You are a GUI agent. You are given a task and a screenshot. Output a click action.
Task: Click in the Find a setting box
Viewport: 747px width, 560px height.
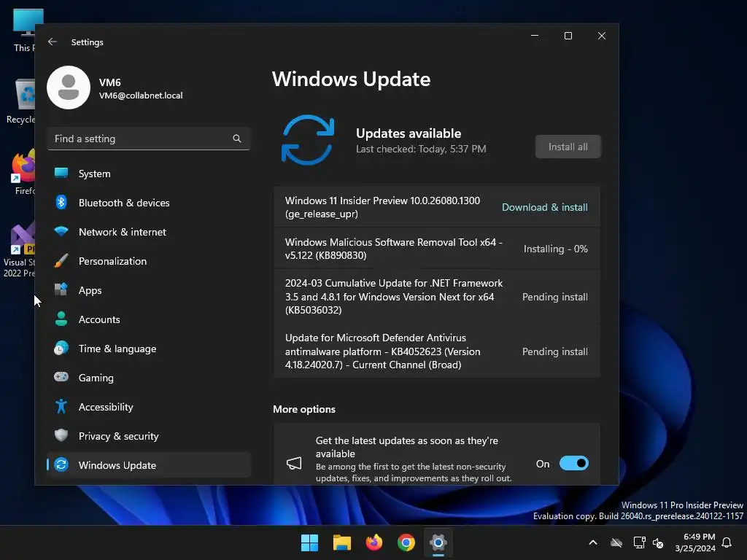[149, 139]
